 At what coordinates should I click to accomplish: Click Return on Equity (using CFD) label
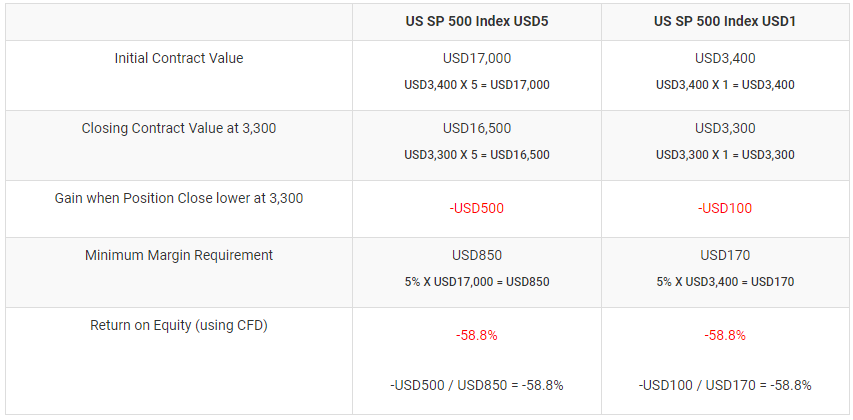click(179, 325)
